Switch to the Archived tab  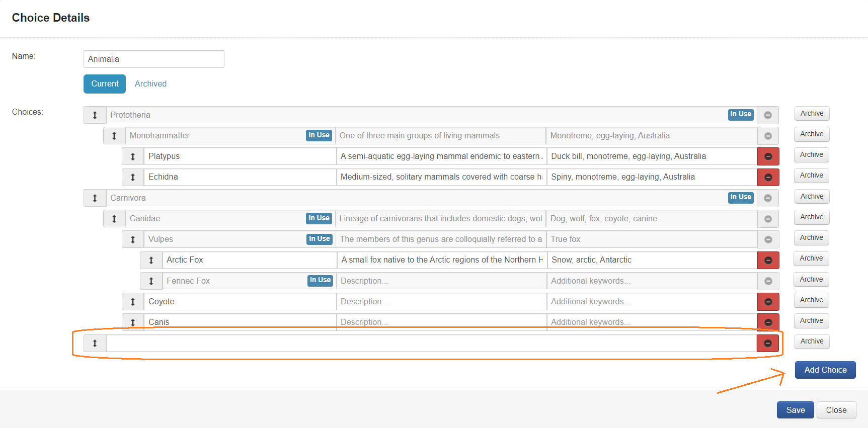(x=150, y=84)
